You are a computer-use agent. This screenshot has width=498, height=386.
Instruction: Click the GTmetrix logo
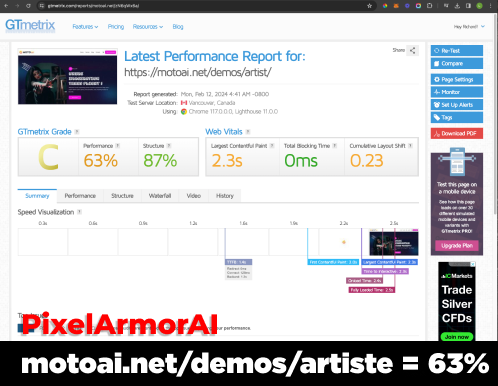(x=30, y=25)
